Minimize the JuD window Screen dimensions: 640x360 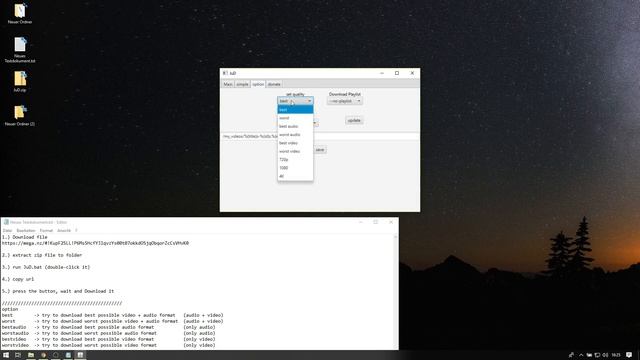pos(382,73)
